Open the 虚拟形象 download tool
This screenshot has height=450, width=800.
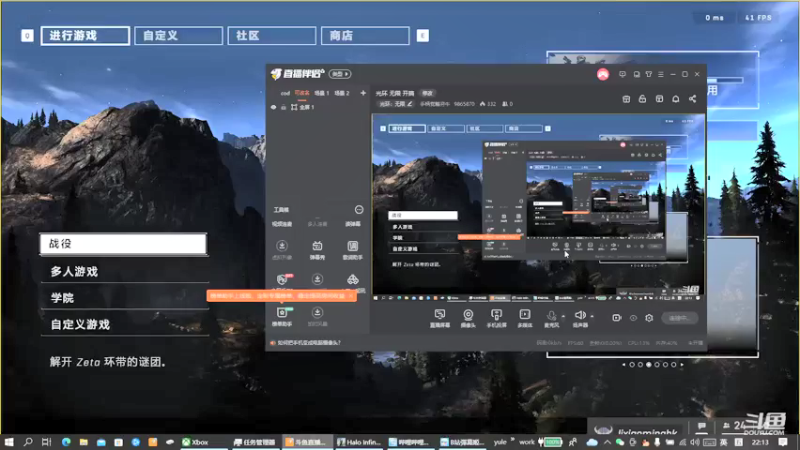click(x=282, y=250)
